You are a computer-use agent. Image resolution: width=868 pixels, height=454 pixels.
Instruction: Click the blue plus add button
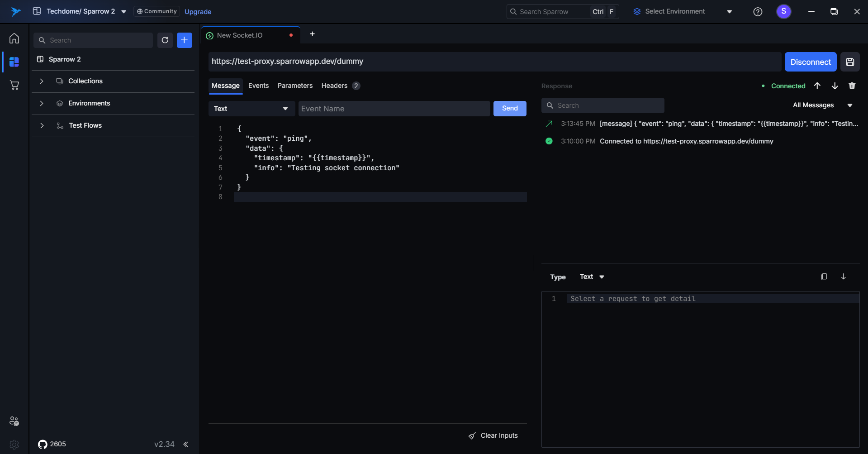184,40
